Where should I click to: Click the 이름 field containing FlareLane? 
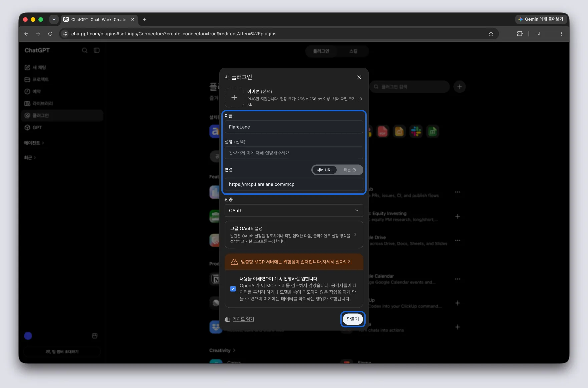294,127
